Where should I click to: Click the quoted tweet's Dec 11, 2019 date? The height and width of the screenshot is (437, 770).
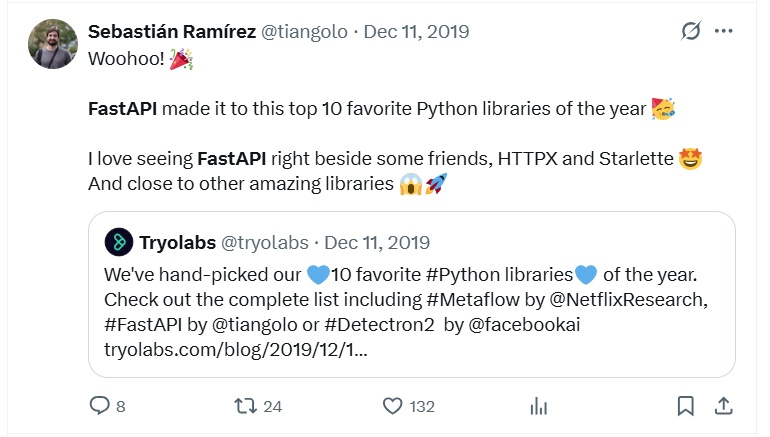tap(377, 242)
